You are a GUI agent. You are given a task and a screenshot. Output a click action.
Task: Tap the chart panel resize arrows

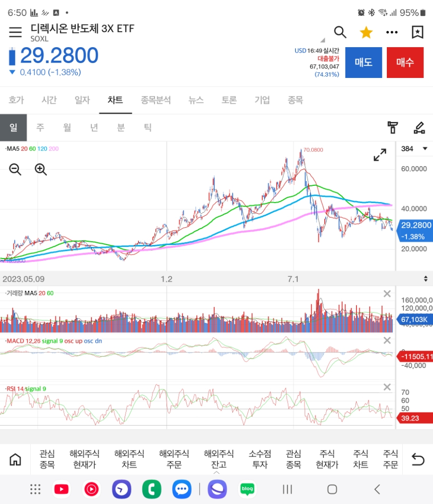(x=426, y=279)
